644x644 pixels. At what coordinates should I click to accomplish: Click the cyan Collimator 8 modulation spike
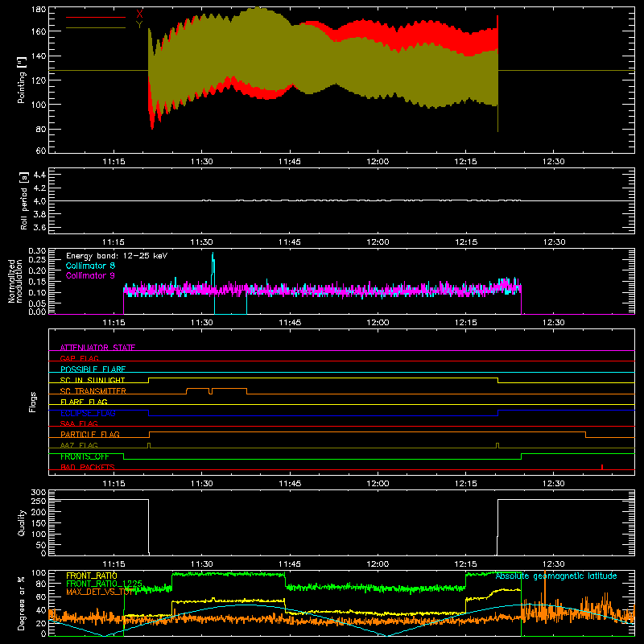tap(213, 267)
